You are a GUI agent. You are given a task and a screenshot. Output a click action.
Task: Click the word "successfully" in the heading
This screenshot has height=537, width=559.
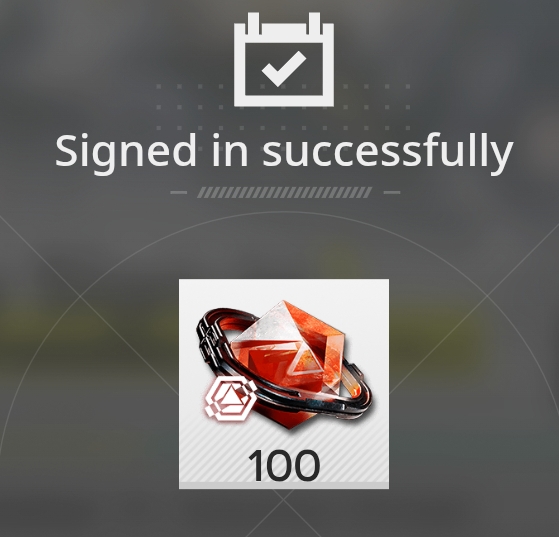pos(388,151)
